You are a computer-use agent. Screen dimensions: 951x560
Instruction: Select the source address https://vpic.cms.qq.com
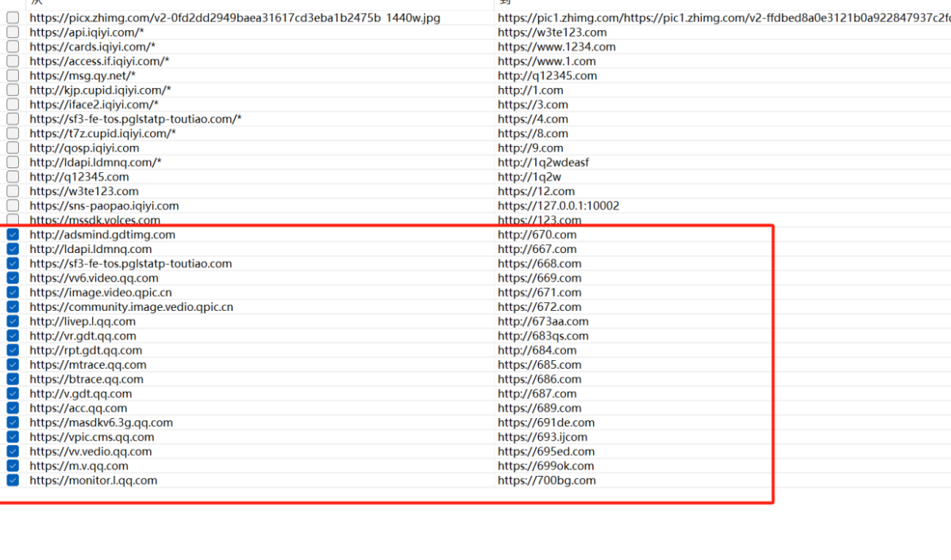(92, 437)
